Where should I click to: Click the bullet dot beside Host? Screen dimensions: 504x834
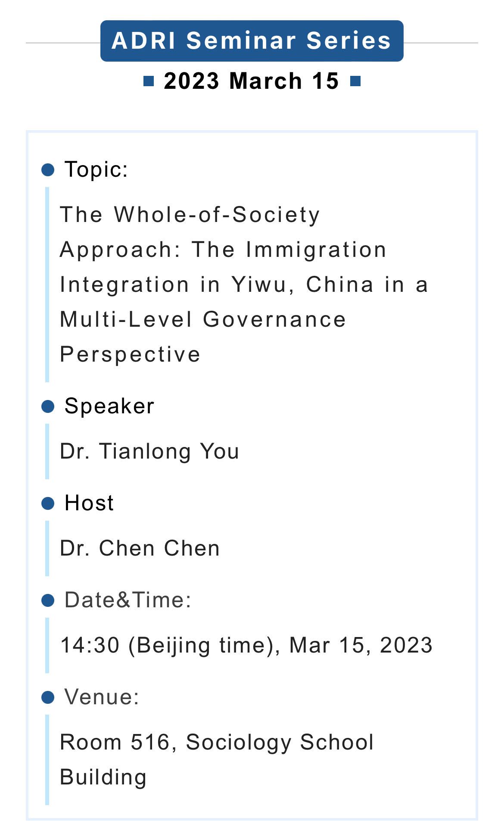click(48, 503)
